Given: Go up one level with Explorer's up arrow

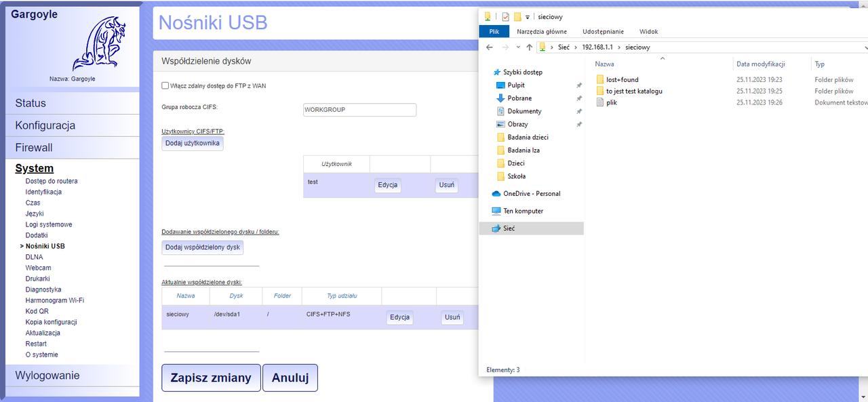Looking at the screenshot, I should [x=529, y=47].
